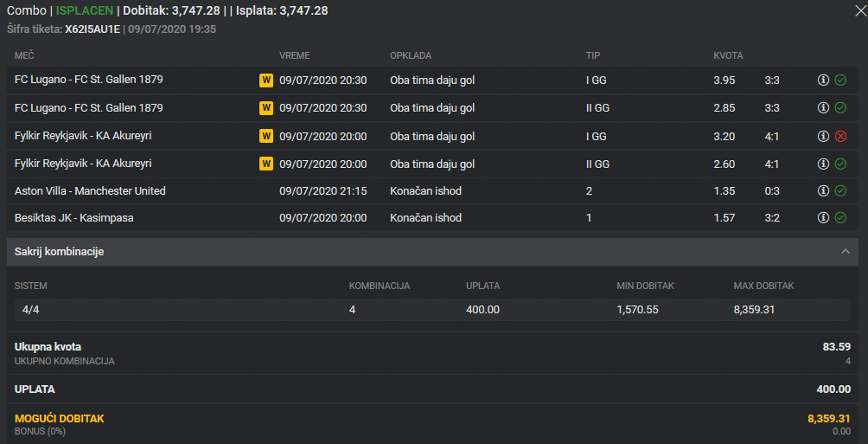Close the ticket details with the X icon
The image size is (868, 444).
click(861, 10)
